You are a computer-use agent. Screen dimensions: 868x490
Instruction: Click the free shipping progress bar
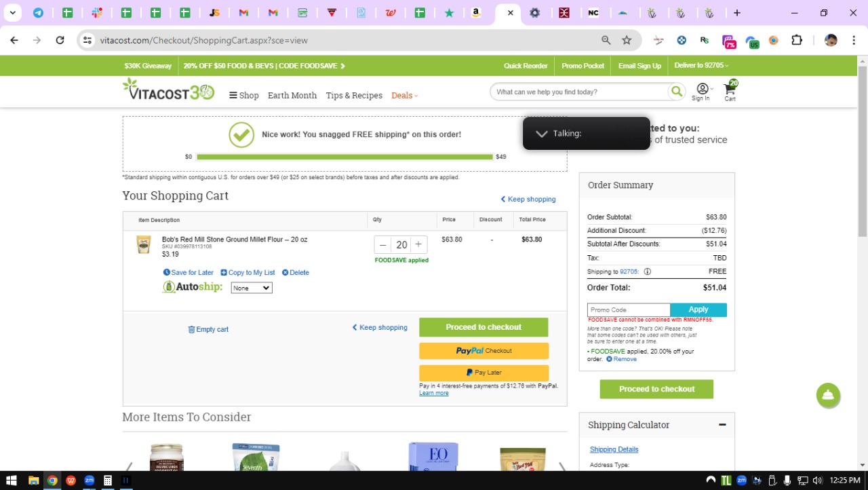pos(344,157)
